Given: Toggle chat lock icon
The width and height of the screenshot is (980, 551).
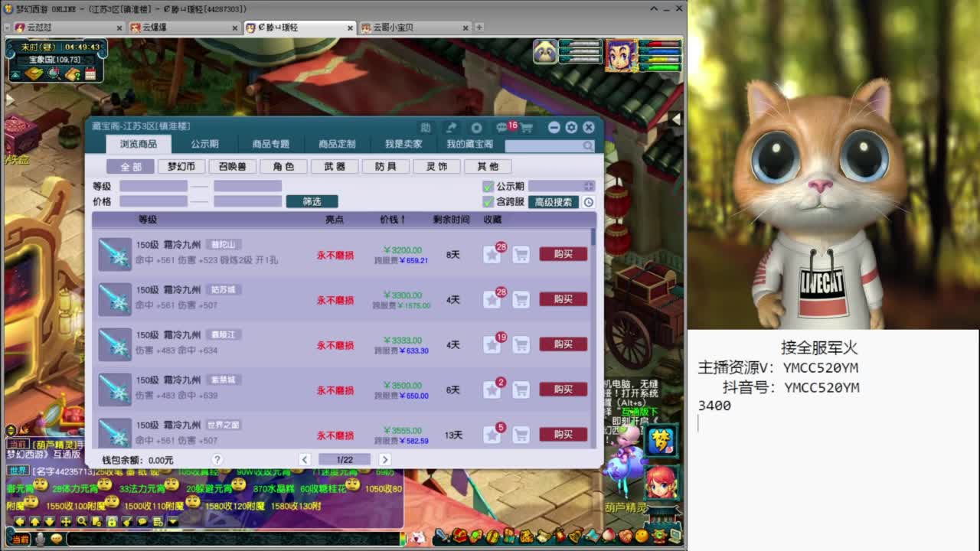Looking at the screenshot, I should click(112, 521).
